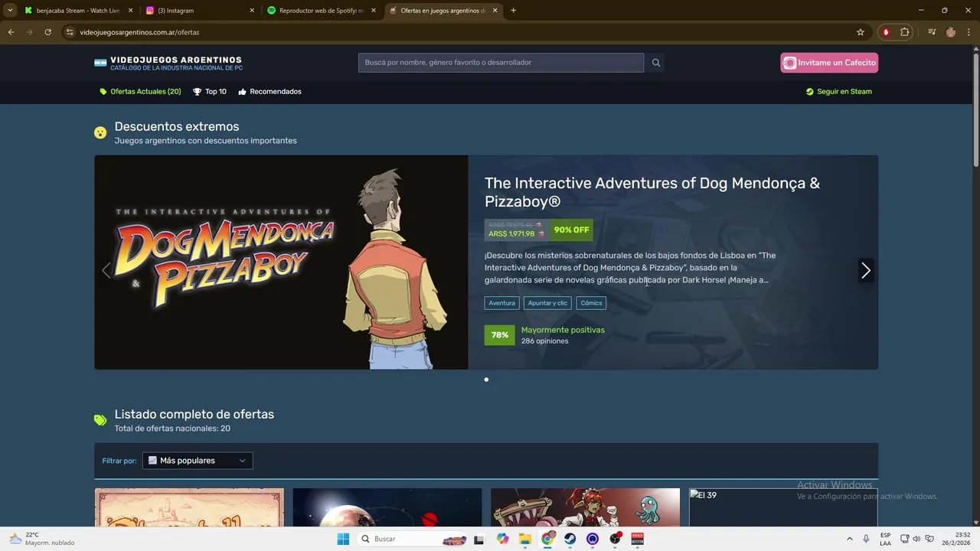Click the Steam icon beside Seguir en Steam
Image resolution: width=980 pixels, height=551 pixels.
pos(810,92)
